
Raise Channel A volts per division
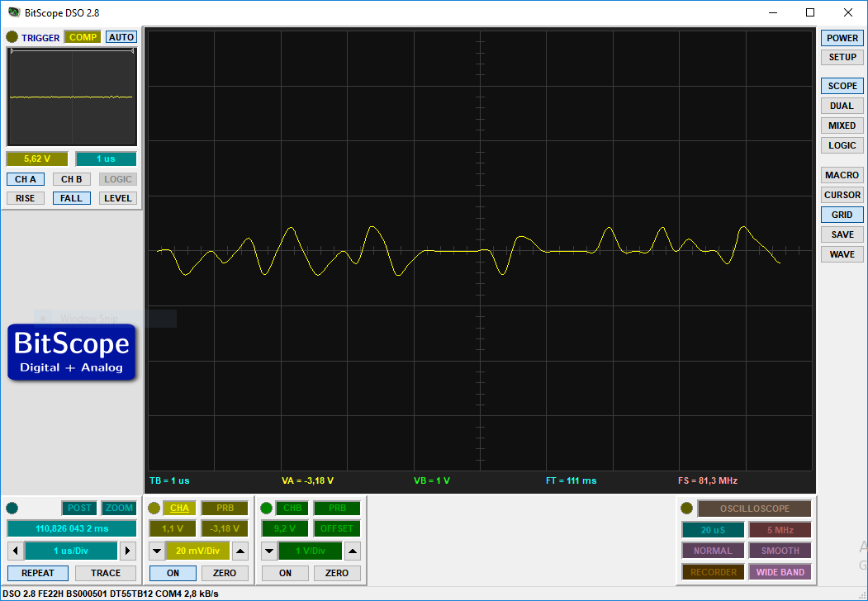click(x=240, y=551)
